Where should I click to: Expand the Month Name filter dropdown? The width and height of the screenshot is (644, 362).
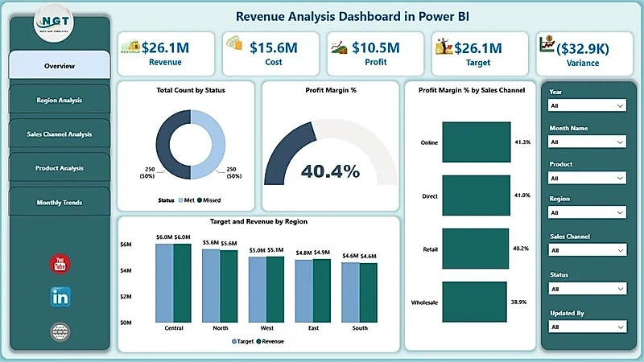click(587, 142)
